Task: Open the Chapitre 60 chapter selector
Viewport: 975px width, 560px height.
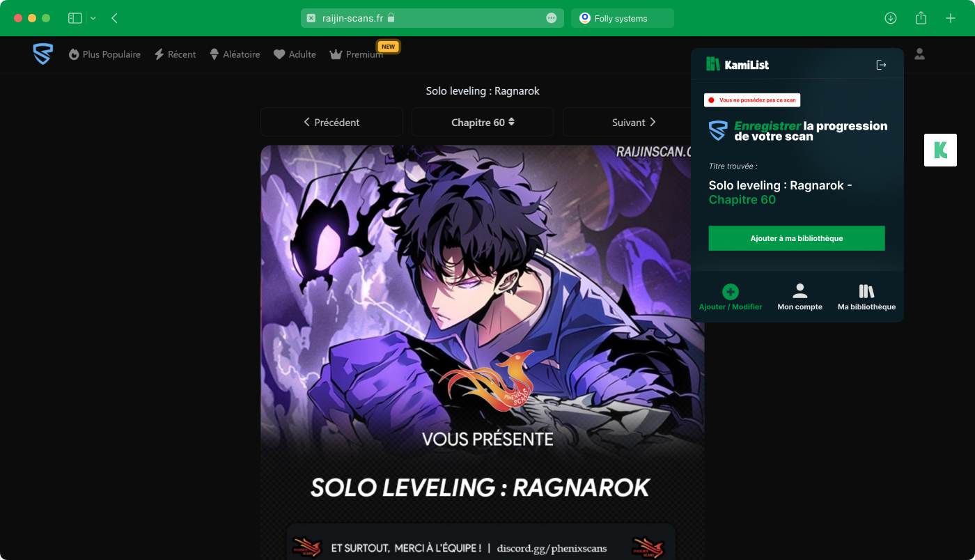Action: tap(483, 122)
